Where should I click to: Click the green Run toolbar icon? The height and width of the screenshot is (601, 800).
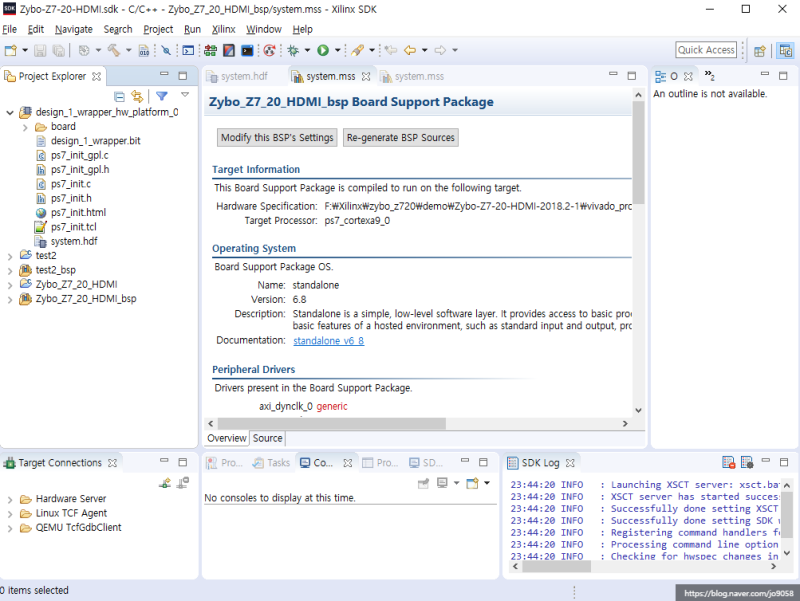coord(323,50)
